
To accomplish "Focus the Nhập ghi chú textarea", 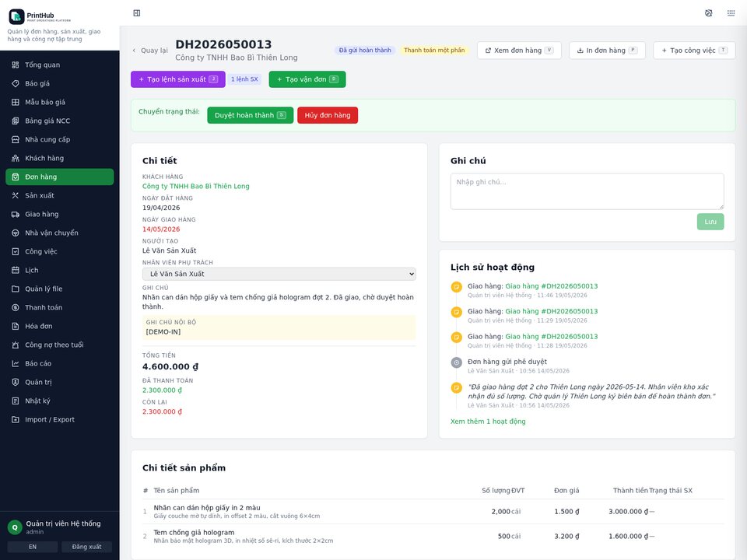I will (x=587, y=191).
